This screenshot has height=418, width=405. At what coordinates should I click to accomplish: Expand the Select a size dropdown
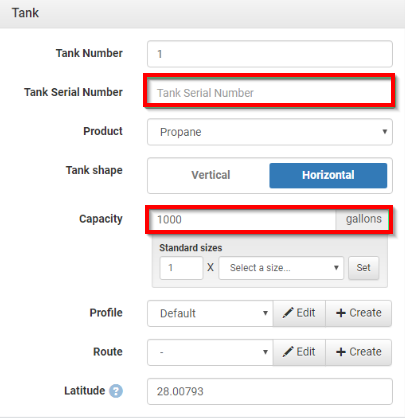(x=281, y=268)
